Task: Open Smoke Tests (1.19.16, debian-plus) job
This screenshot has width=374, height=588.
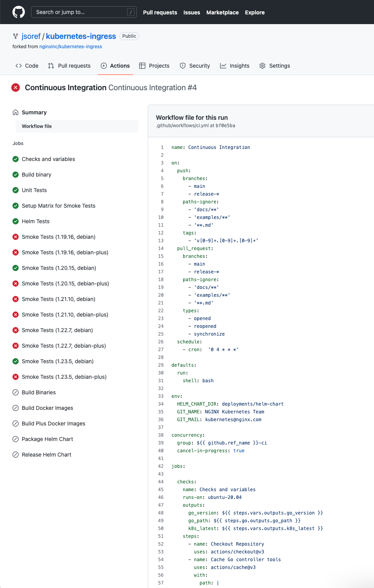Action: (65, 252)
